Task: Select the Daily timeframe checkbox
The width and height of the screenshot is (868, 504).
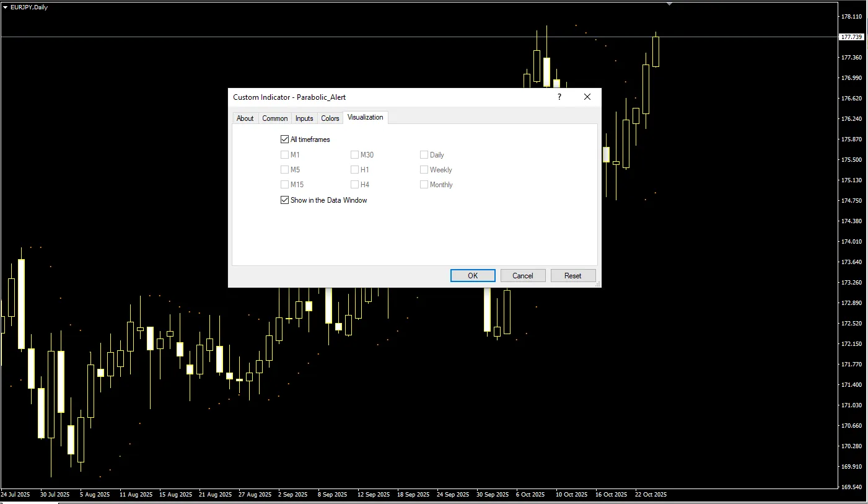Action: click(424, 155)
